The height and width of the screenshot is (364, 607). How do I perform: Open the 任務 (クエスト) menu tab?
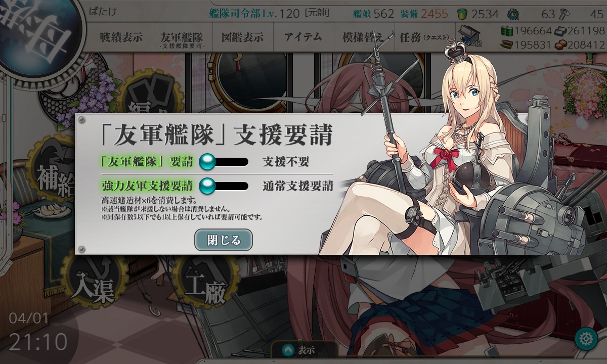point(423,37)
